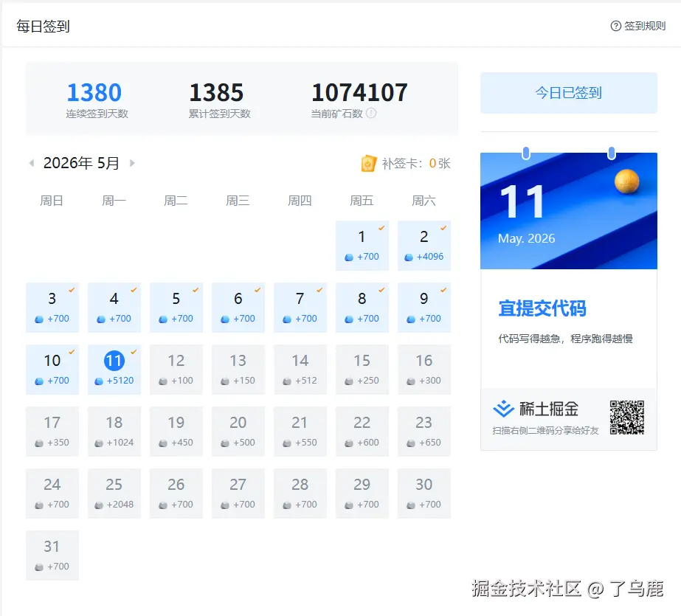The width and height of the screenshot is (681, 616).
Task: Select calendar day 6
Action: [x=238, y=308]
